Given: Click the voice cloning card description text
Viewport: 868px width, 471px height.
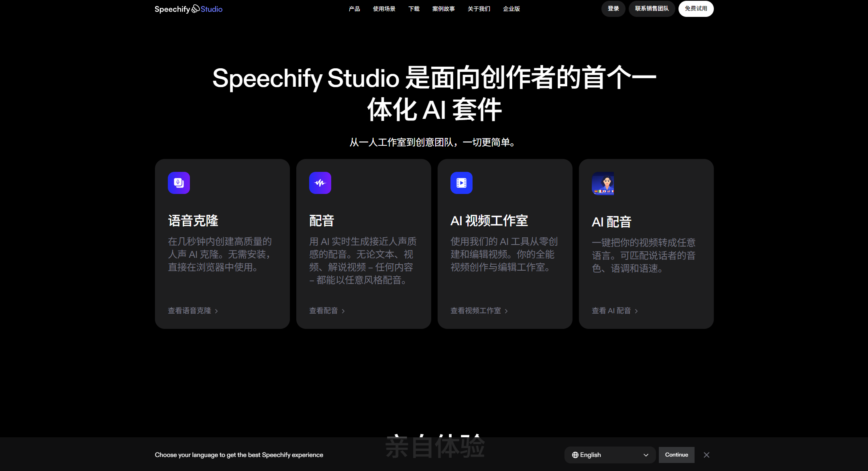Looking at the screenshot, I should tap(220, 254).
